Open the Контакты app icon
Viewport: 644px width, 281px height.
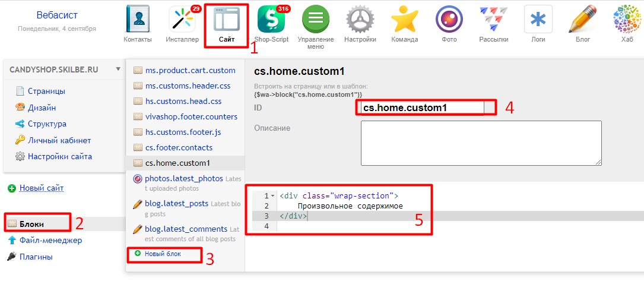pyautogui.click(x=138, y=20)
